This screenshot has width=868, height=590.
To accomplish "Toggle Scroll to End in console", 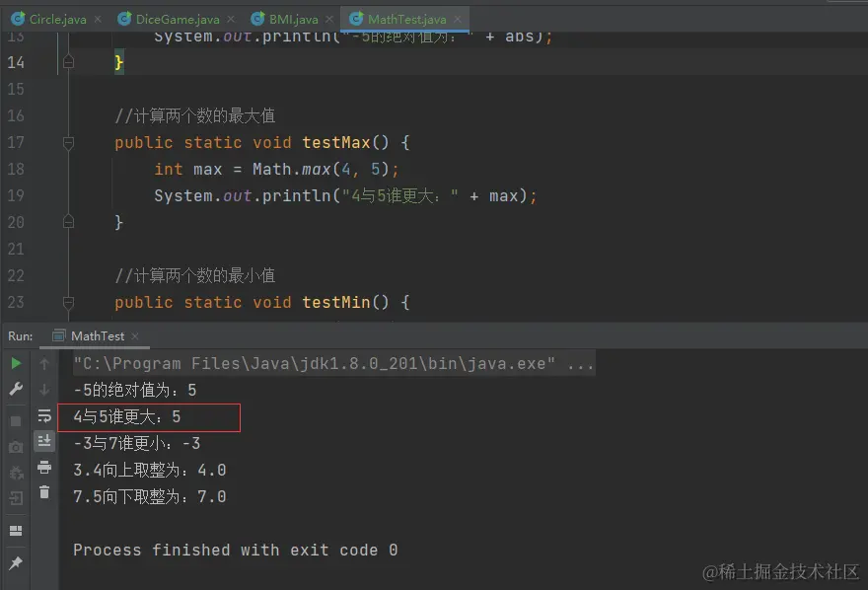I will tap(44, 441).
